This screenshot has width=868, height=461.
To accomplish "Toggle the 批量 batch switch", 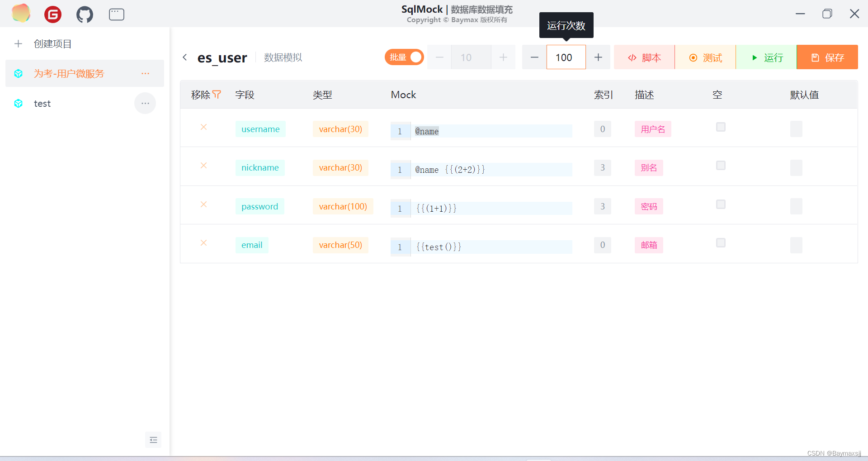I will click(x=404, y=57).
